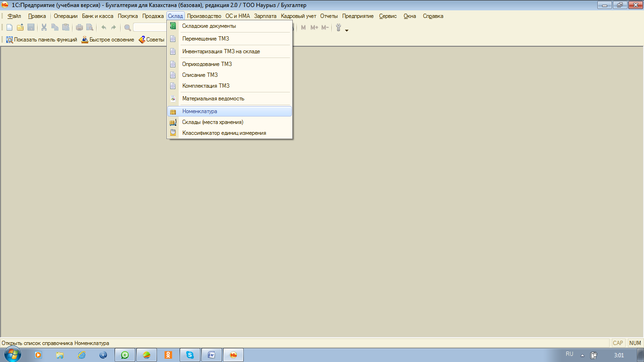Open Odnoklassniki orange taskbar icon

[x=168, y=355]
